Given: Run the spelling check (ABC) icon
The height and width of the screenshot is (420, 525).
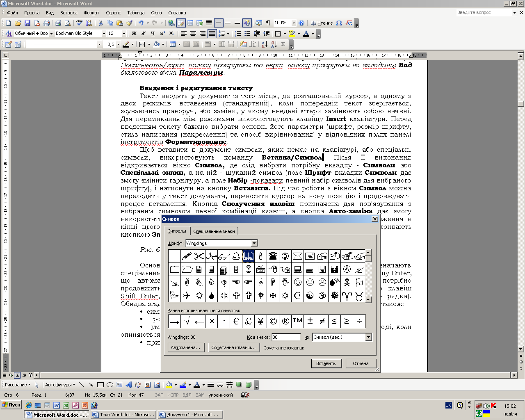Looking at the screenshot, I should coord(80,23).
